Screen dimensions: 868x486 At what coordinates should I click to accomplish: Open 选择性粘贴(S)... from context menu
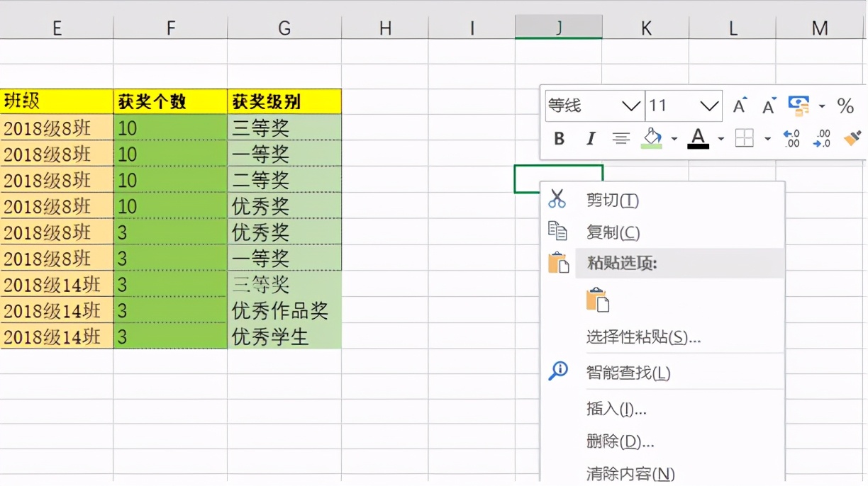pyautogui.click(x=663, y=337)
